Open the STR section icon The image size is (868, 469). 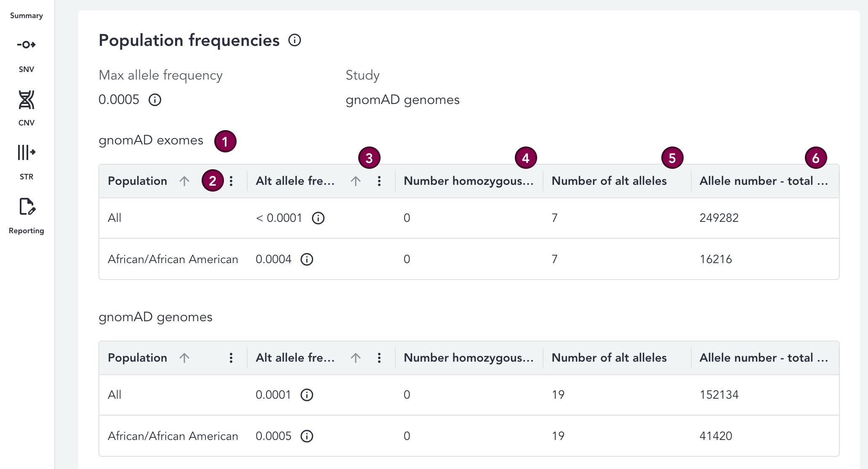(27, 153)
